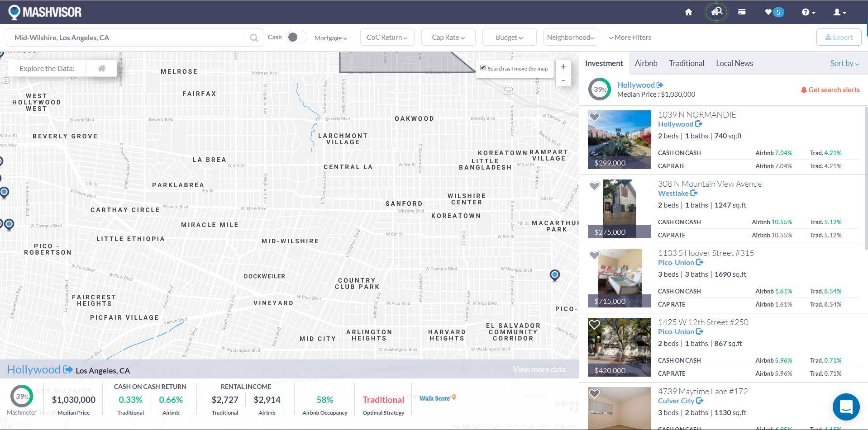Favorite the 1039 N Normandie listing heart
The image size is (868, 430).
pyautogui.click(x=595, y=117)
